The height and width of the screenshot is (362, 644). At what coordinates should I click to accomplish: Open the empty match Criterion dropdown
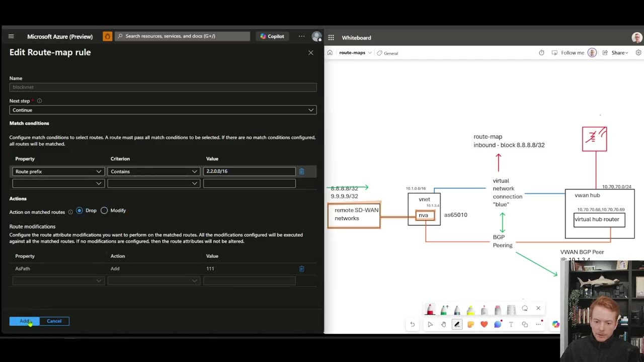(153, 184)
